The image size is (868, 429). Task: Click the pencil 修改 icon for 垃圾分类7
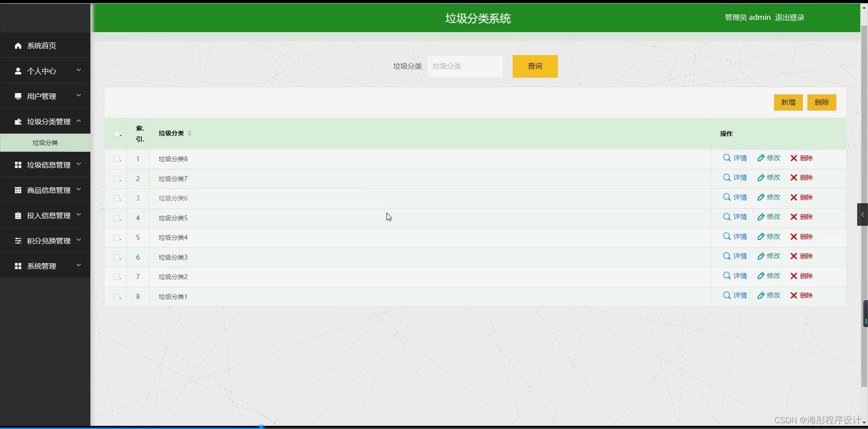tap(761, 177)
